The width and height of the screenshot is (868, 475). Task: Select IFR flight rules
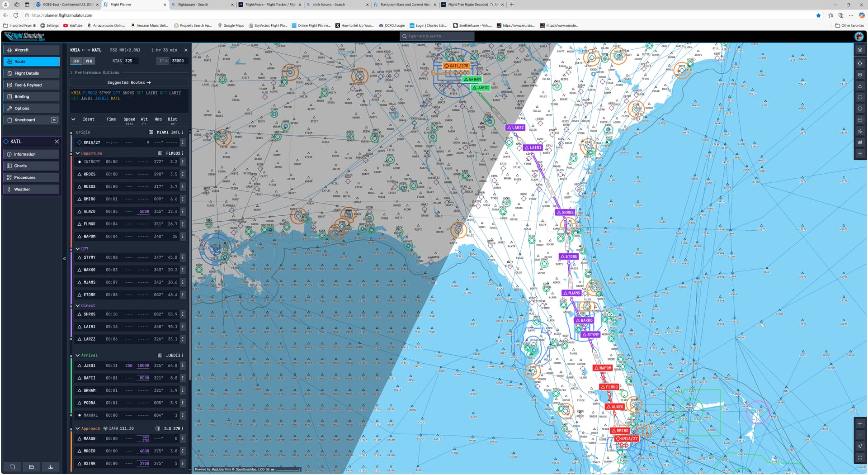pyautogui.click(x=76, y=61)
